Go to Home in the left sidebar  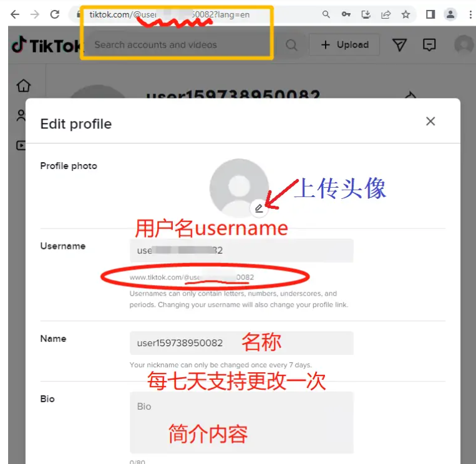coord(23,86)
